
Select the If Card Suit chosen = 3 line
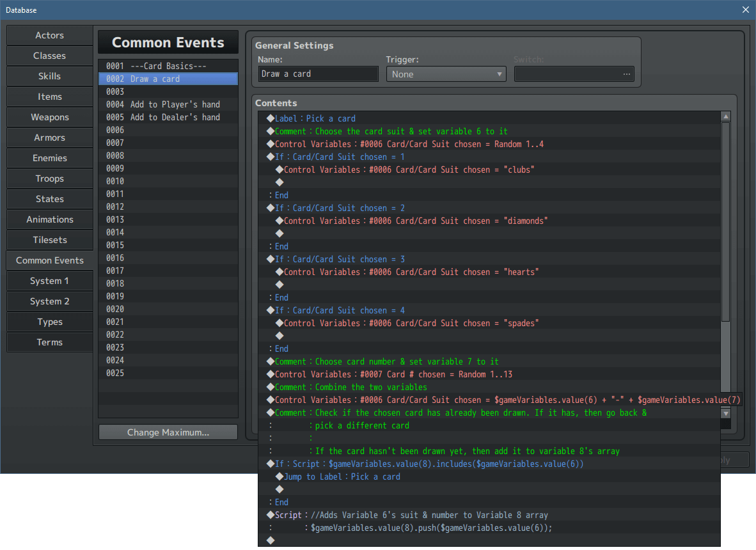340,259
